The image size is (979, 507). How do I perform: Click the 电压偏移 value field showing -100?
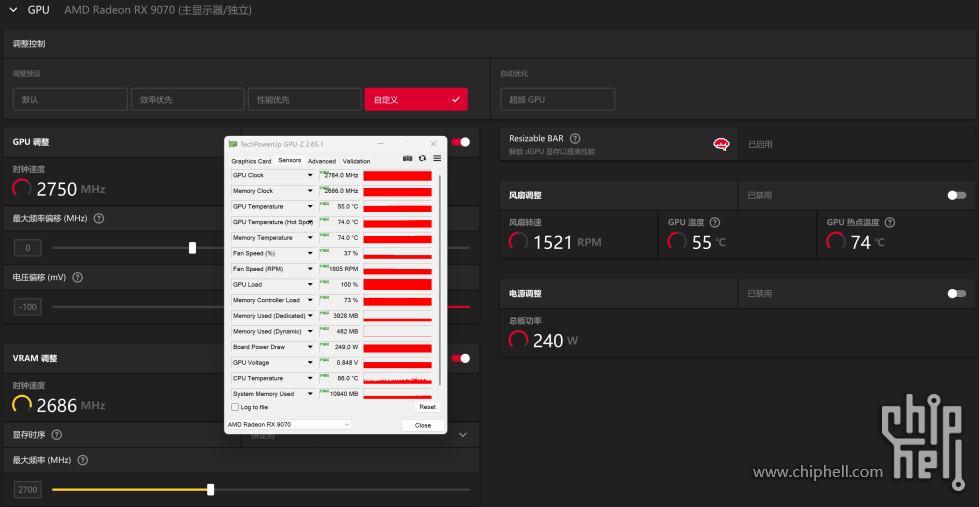pyautogui.click(x=27, y=307)
